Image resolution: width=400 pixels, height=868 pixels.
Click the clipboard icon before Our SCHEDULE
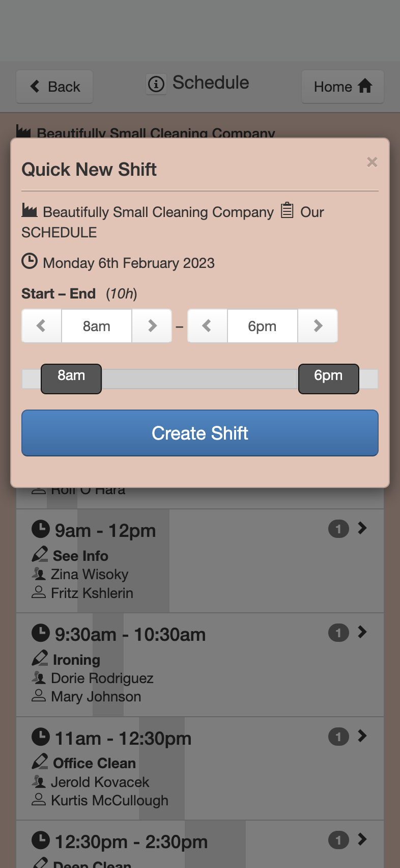point(288,210)
